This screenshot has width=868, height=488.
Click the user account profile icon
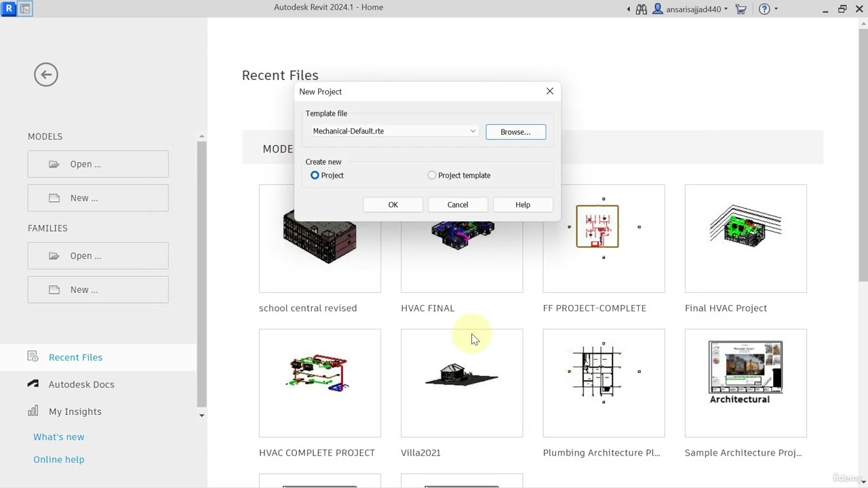pyautogui.click(x=657, y=9)
